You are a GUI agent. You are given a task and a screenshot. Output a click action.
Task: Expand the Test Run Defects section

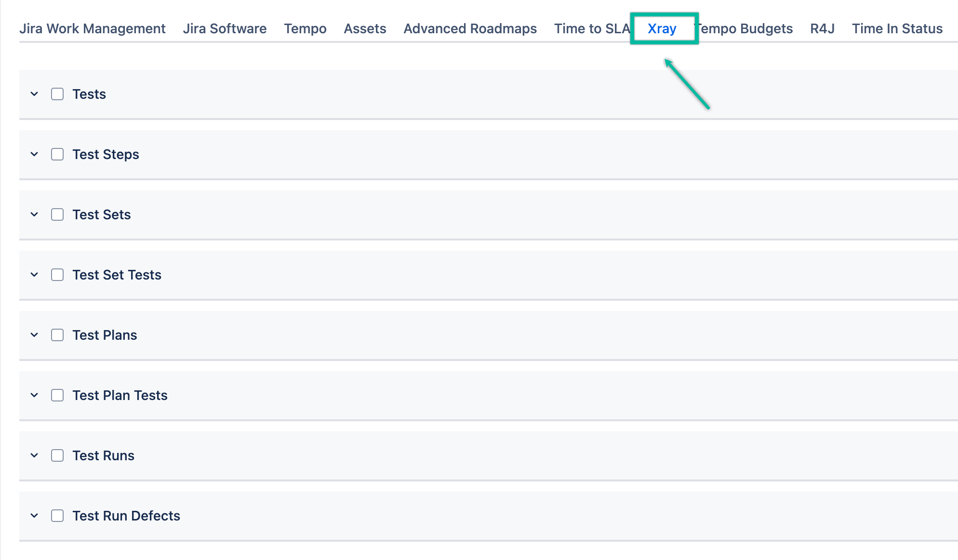tap(34, 516)
